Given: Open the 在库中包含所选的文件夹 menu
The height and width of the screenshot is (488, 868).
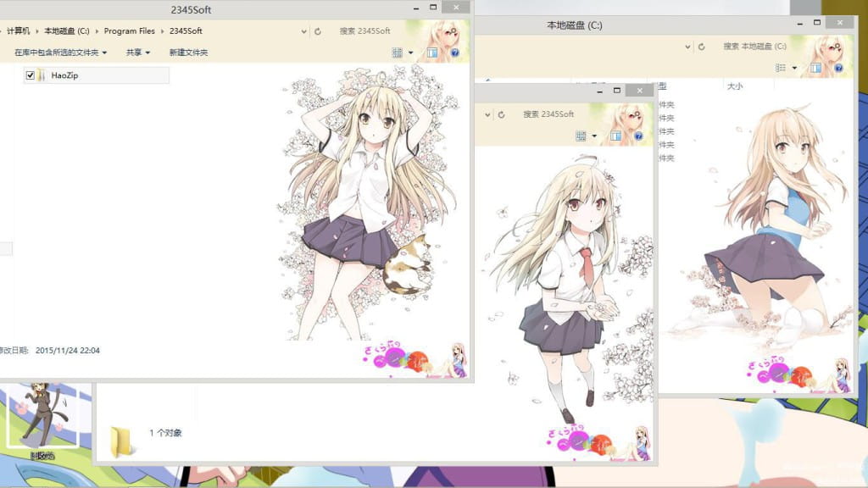Looking at the screenshot, I should [x=57, y=53].
